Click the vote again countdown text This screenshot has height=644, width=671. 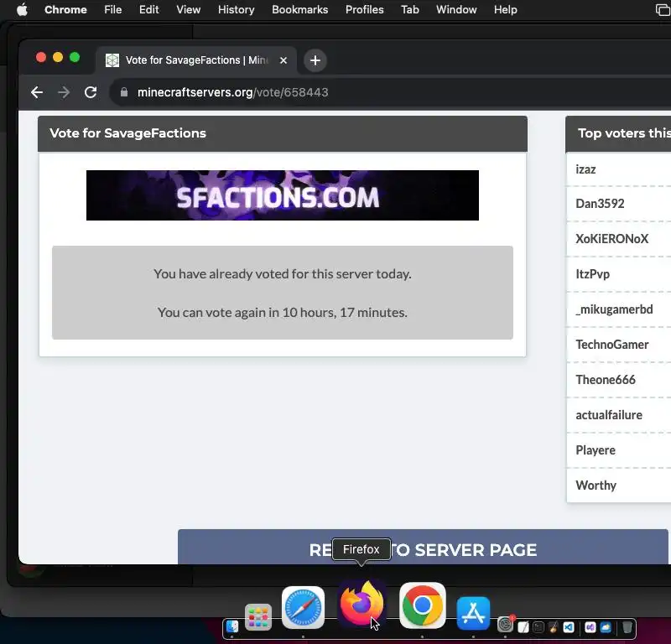(283, 313)
